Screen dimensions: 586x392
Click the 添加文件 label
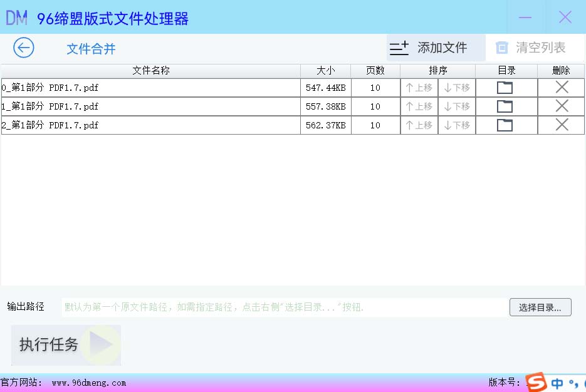tap(442, 48)
